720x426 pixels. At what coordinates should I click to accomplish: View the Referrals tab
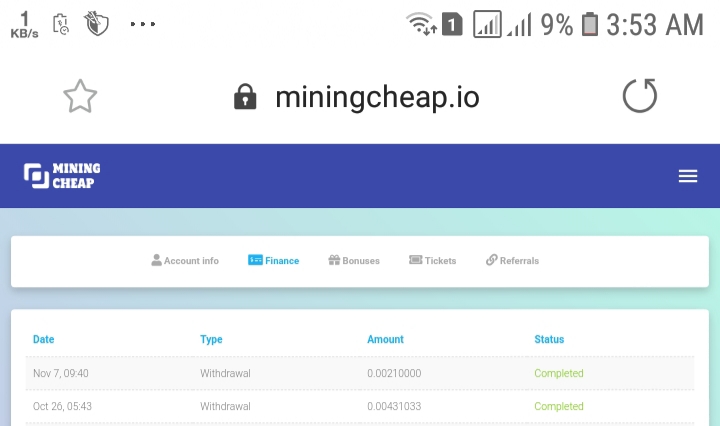tap(512, 260)
